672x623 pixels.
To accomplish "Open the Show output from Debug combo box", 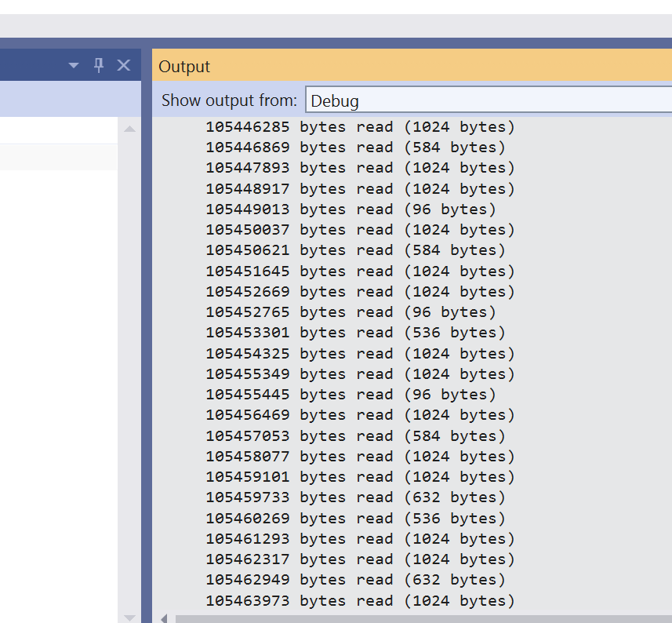I will coord(489,100).
